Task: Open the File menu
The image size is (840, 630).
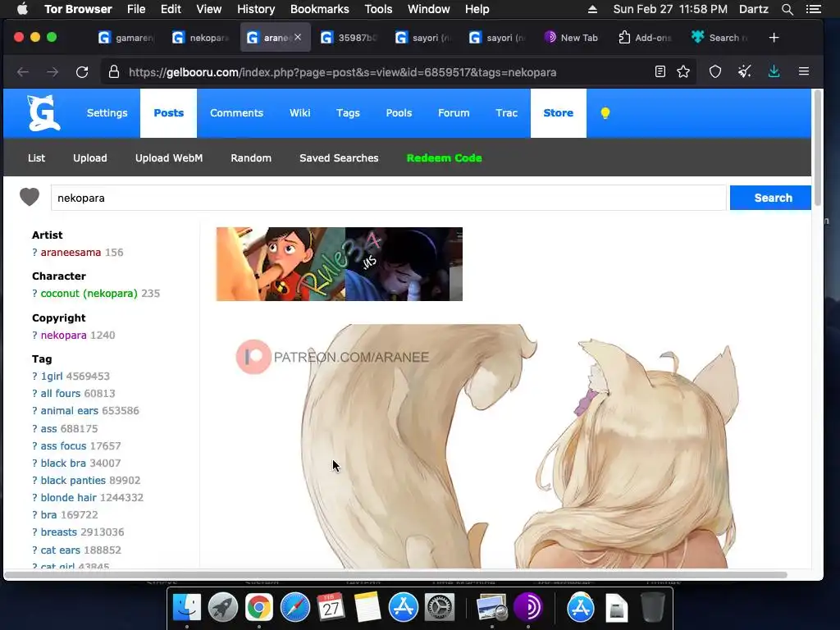Action: coord(136,9)
